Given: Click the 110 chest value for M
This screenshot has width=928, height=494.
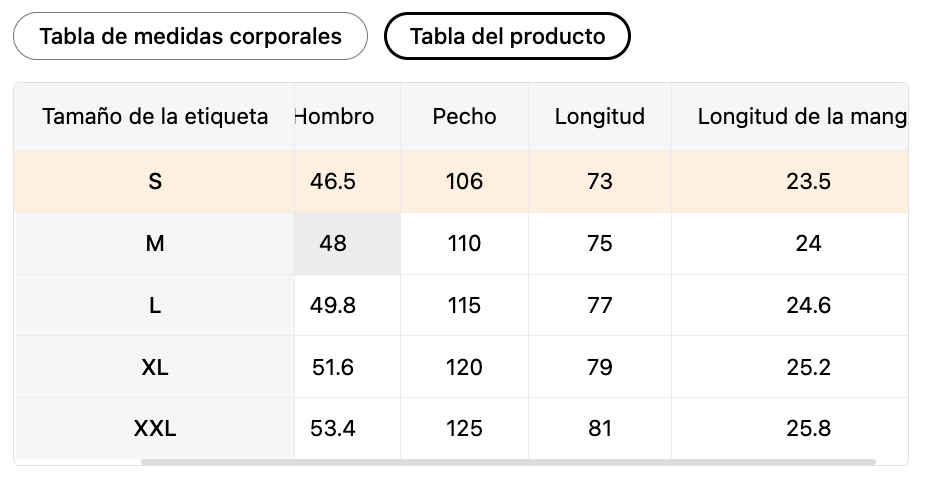Looking at the screenshot, I should pyautogui.click(x=465, y=243).
